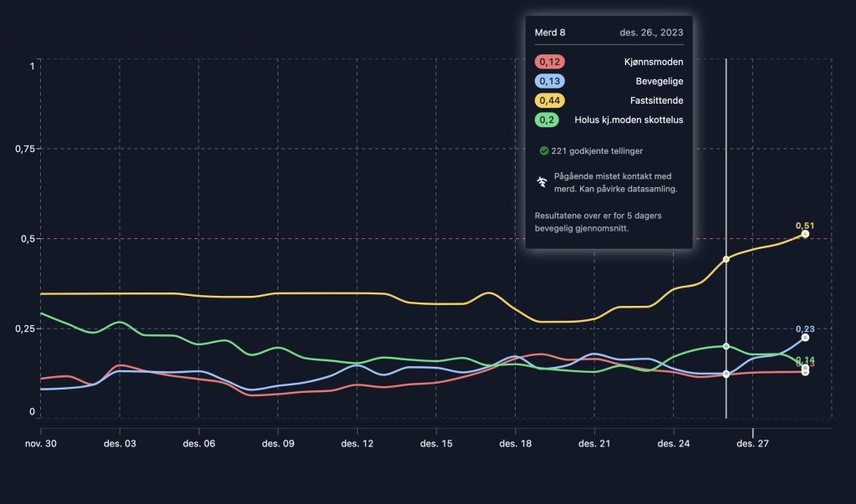Click the des. 27 x-axis label
856x504 pixels.
[x=752, y=444]
